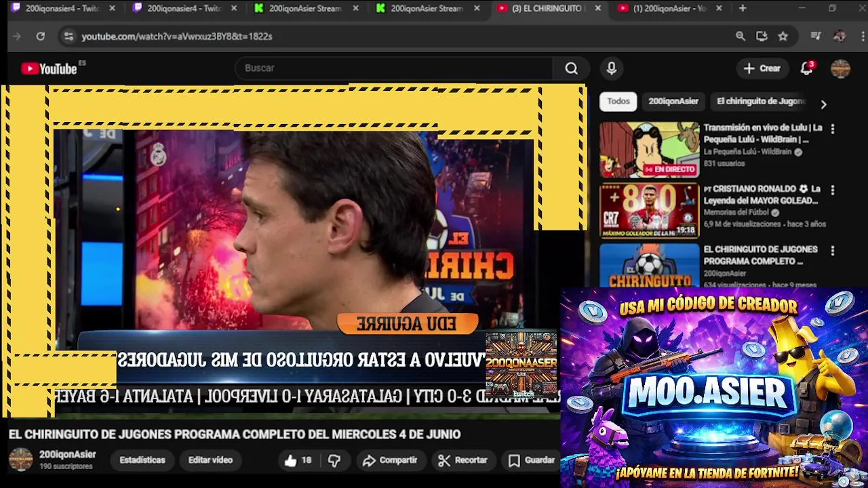
Task: Open Transmisión en vivo de Lulu video title
Action: click(x=763, y=134)
